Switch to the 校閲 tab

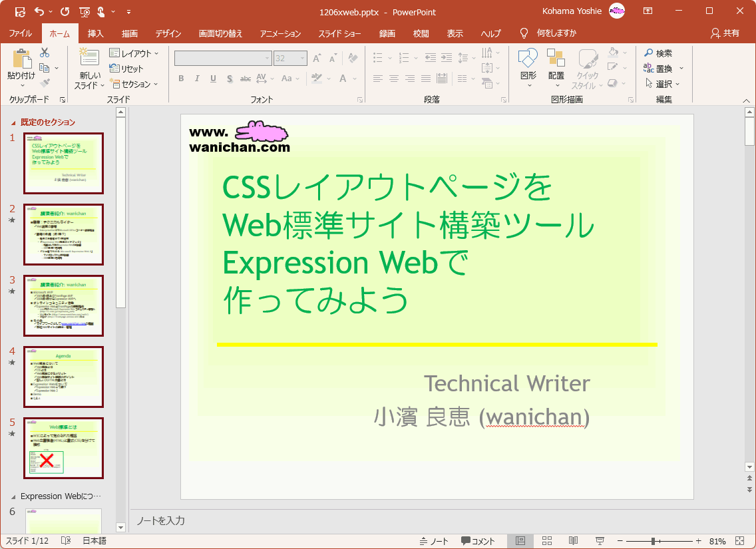[x=421, y=33]
